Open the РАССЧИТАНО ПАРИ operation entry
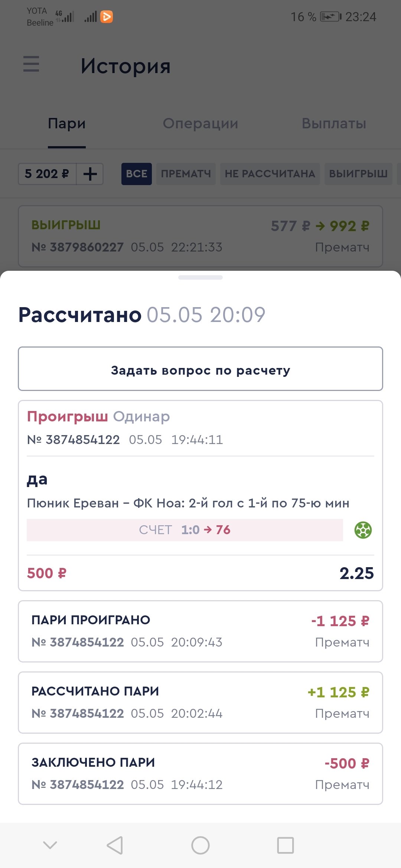 click(x=200, y=702)
